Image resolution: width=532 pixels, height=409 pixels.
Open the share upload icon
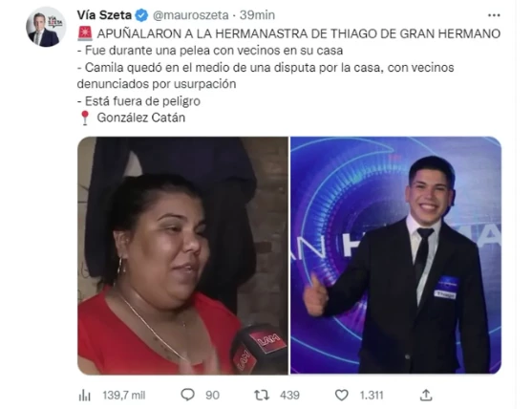coord(426,395)
